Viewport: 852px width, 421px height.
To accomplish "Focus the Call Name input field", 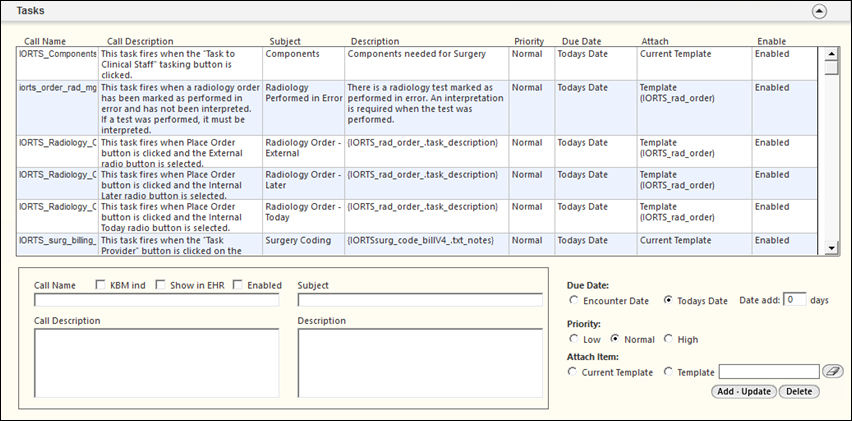I will point(156,300).
